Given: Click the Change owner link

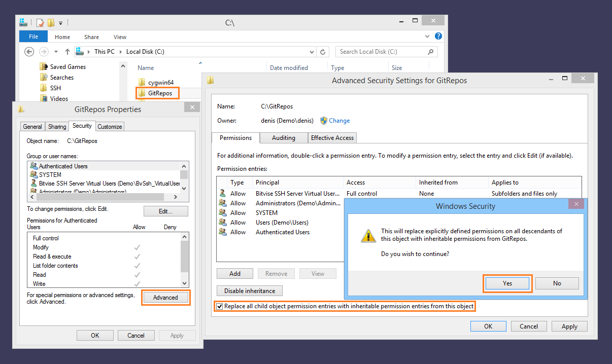Looking at the screenshot, I should click(x=339, y=121).
